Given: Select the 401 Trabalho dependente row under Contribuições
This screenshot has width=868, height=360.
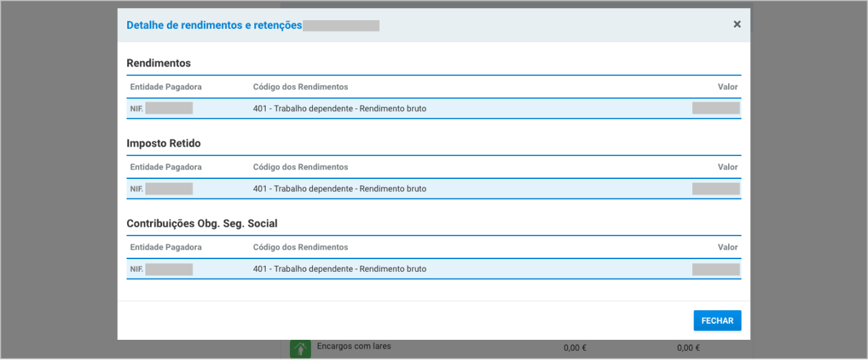Looking at the screenshot, I should 340,269.
